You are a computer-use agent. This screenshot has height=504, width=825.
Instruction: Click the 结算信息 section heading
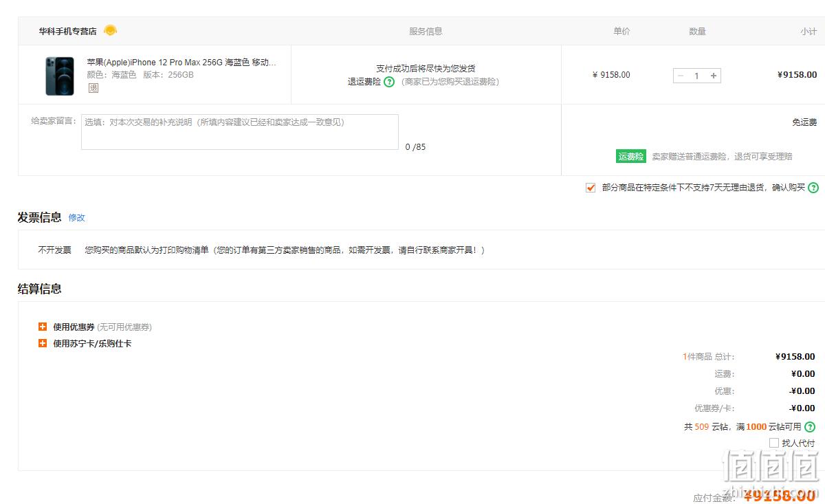tap(39, 289)
